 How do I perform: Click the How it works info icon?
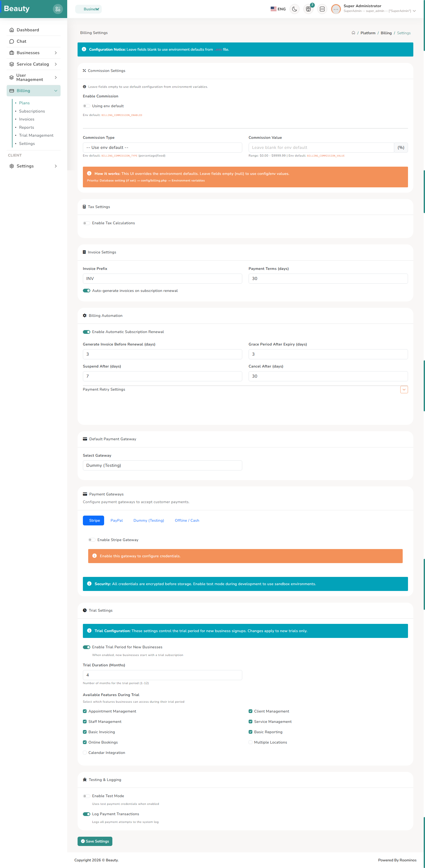(x=89, y=174)
